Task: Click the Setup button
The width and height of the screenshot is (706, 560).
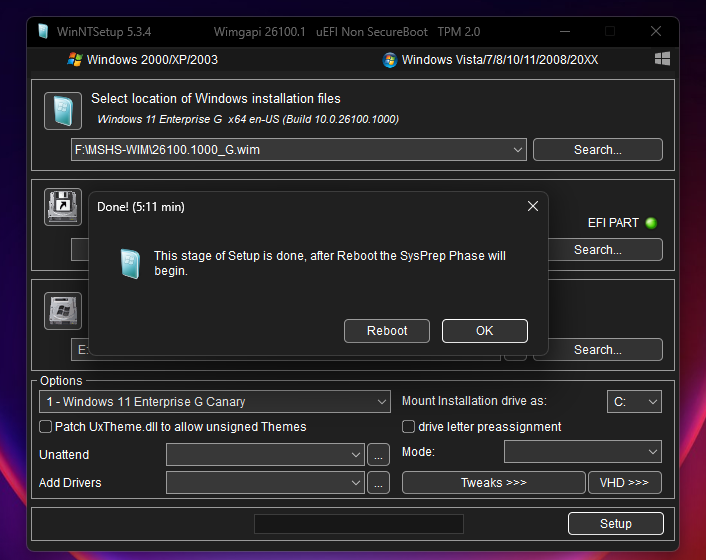Action: (x=615, y=524)
